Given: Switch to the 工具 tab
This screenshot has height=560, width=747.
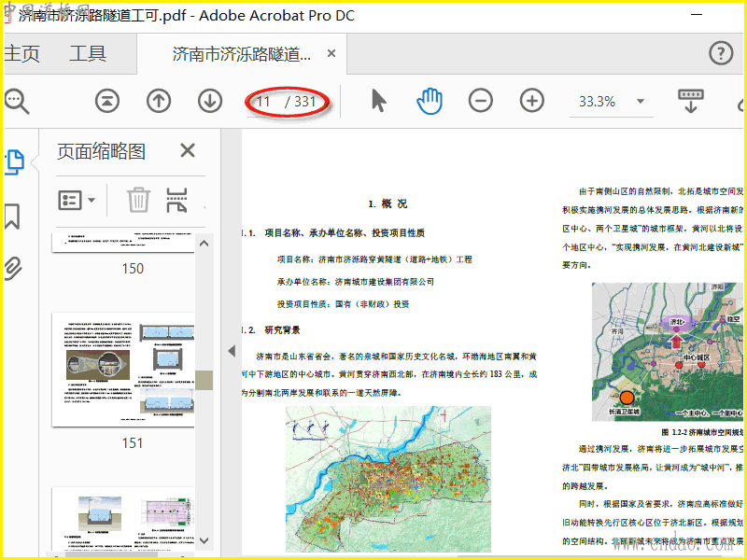Looking at the screenshot, I should 88,53.
